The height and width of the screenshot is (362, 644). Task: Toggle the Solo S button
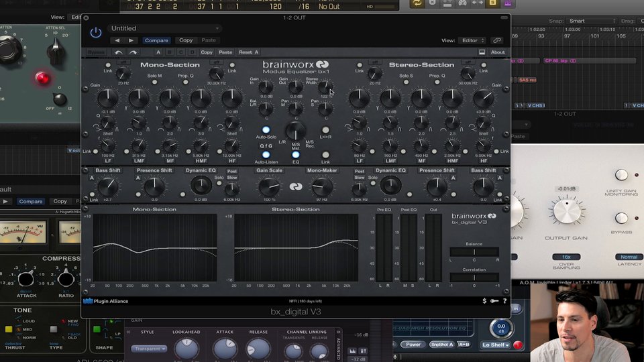(406, 82)
